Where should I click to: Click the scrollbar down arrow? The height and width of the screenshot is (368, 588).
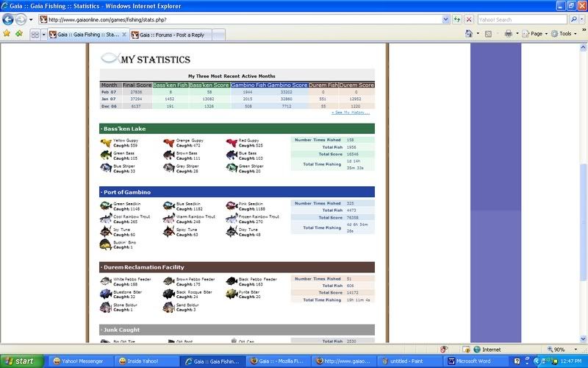coord(583,339)
